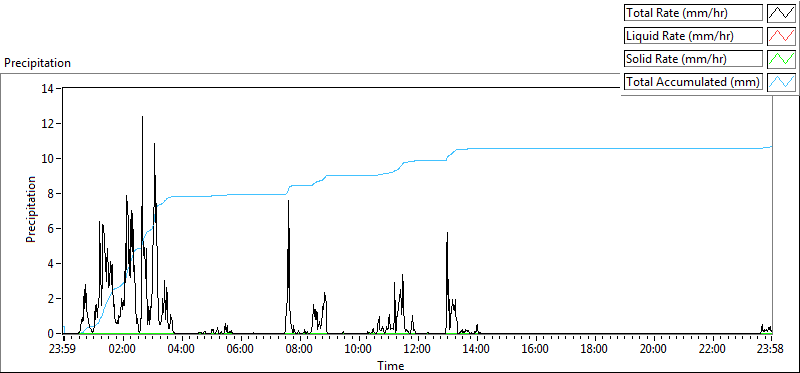This screenshot has height=373, width=800.
Task: Click the 02:00 time axis label
Action: pos(123,349)
